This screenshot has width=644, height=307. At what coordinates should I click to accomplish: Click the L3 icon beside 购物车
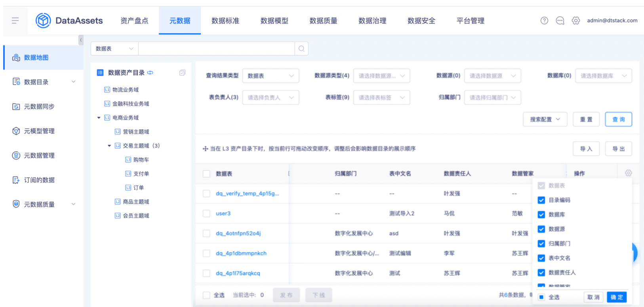(128, 160)
